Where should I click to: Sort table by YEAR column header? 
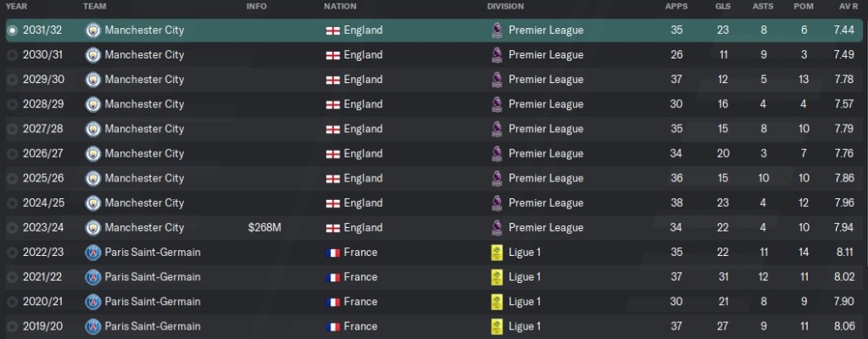pyautogui.click(x=16, y=7)
